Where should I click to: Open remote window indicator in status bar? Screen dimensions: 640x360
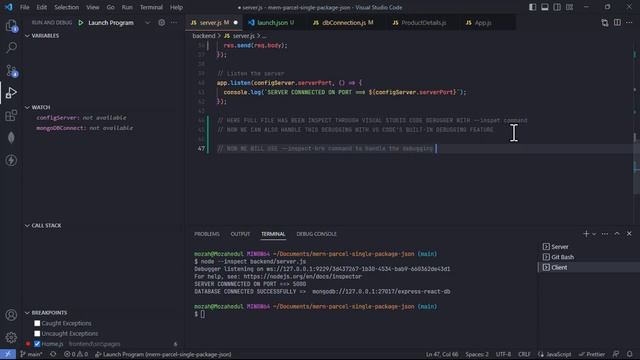(8, 354)
